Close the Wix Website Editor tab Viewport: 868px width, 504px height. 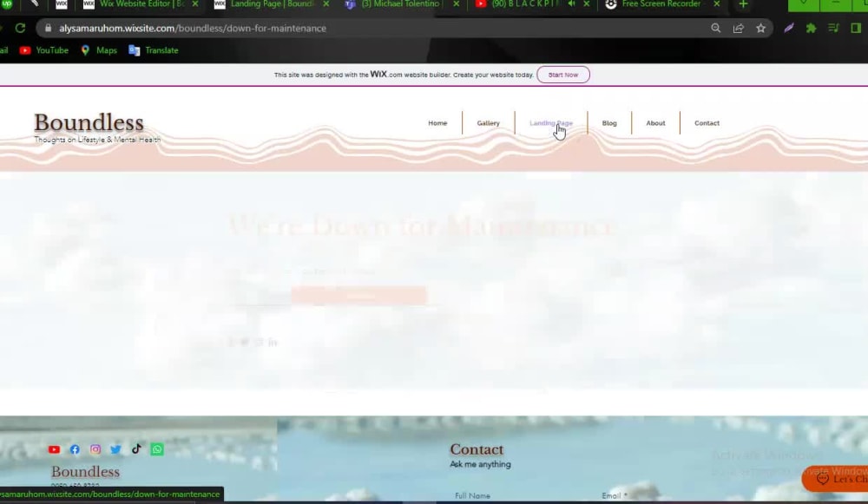point(194,3)
